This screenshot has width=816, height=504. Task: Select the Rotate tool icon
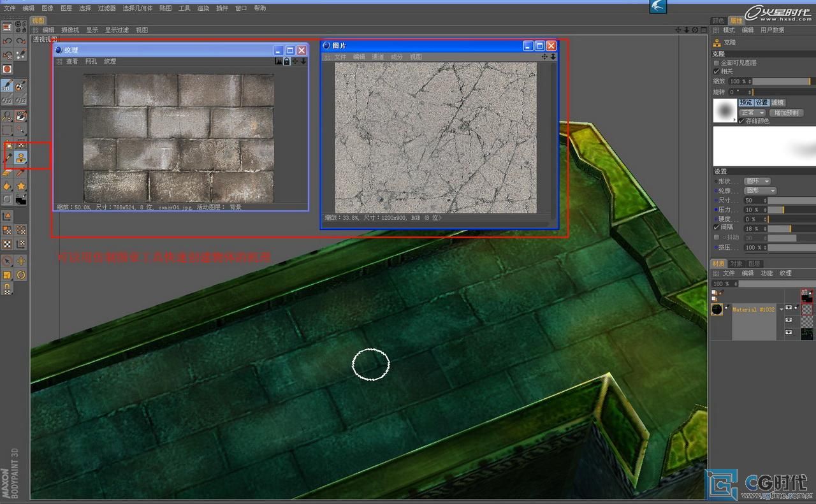point(21,275)
